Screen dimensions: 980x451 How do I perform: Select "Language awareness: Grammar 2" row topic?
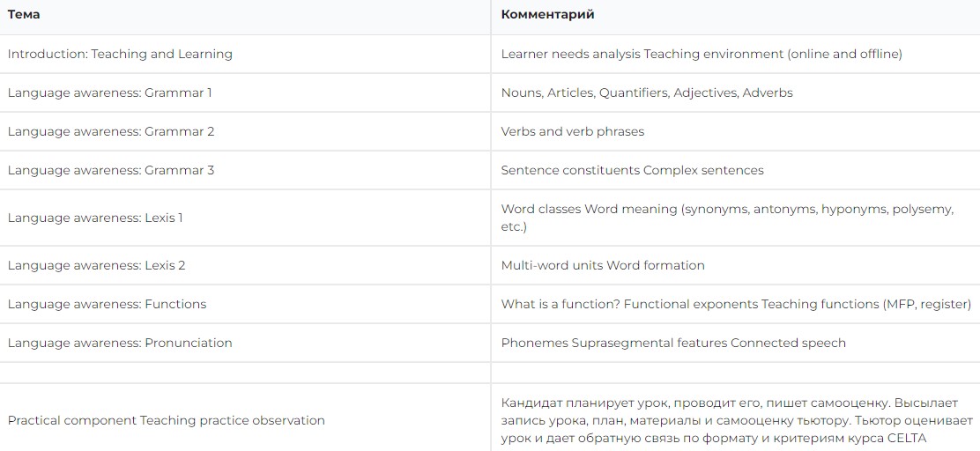point(111,131)
